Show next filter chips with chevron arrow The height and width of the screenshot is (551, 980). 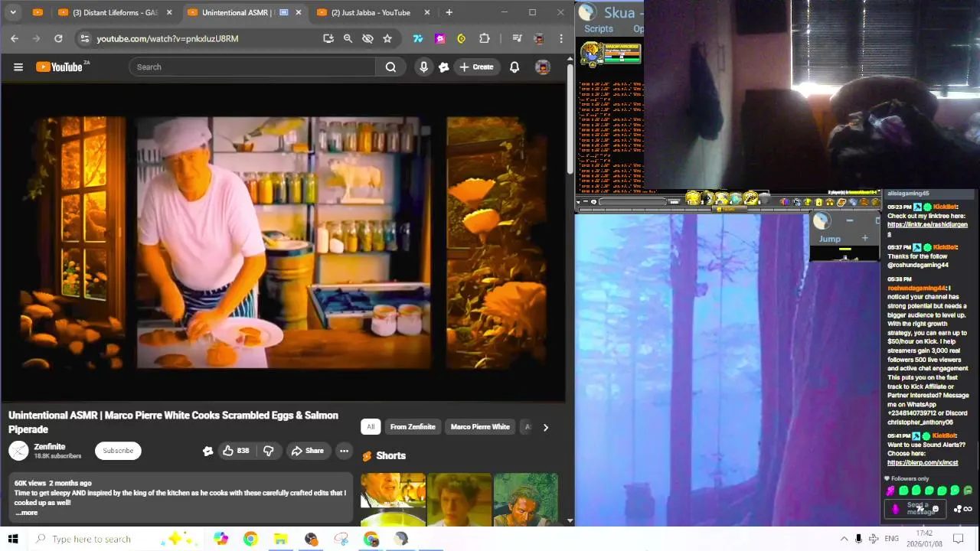click(x=545, y=427)
